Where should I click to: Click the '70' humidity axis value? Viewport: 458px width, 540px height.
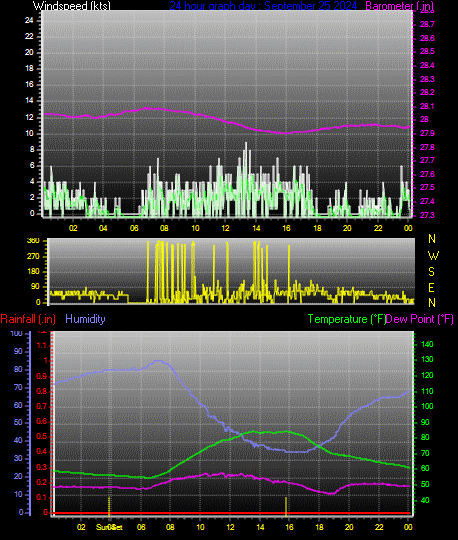coord(18,387)
